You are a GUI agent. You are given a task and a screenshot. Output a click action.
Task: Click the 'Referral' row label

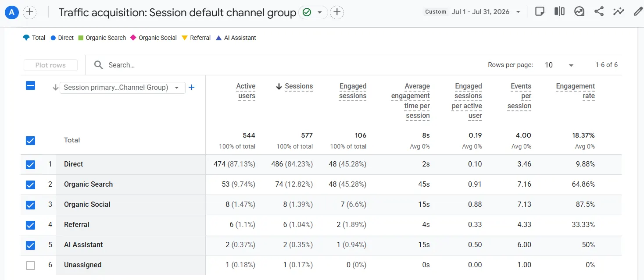(x=76, y=224)
